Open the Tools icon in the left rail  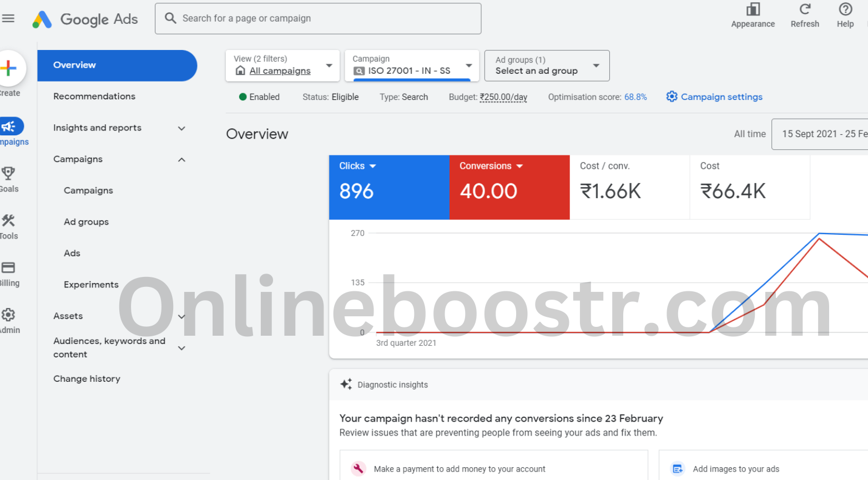9,221
